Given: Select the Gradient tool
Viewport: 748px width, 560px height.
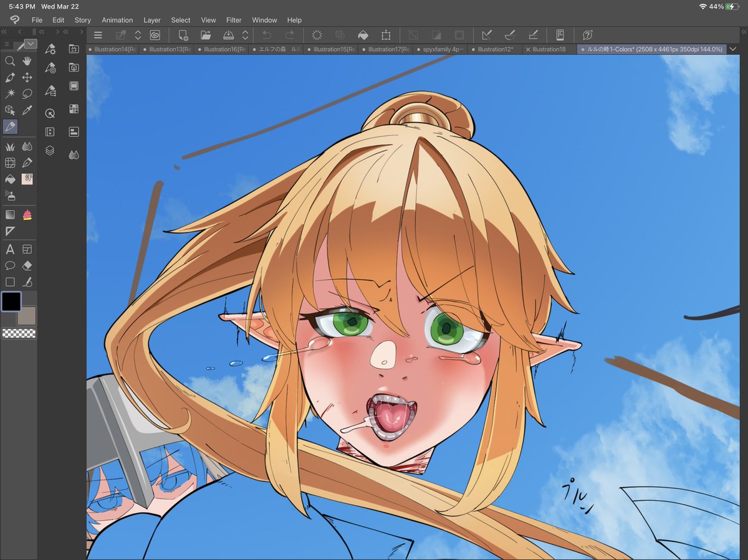Looking at the screenshot, I should point(10,215).
